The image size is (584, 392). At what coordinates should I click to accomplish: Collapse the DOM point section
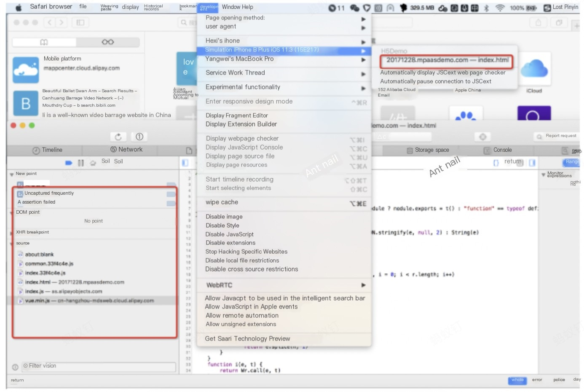tap(11, 213)
